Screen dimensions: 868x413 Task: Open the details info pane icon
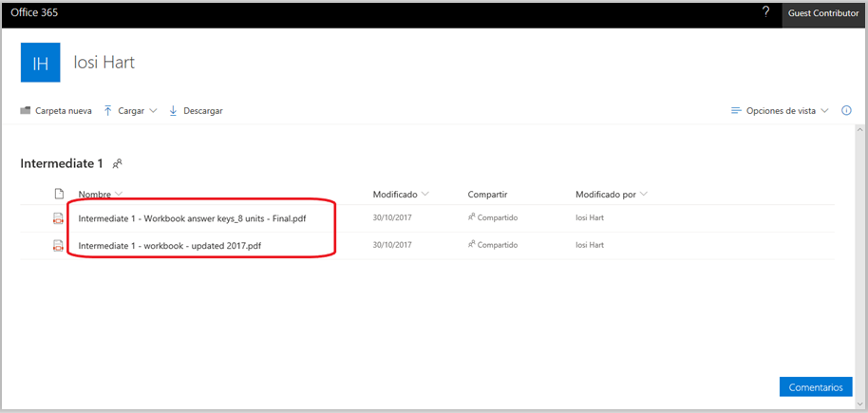tap(846, 111)
